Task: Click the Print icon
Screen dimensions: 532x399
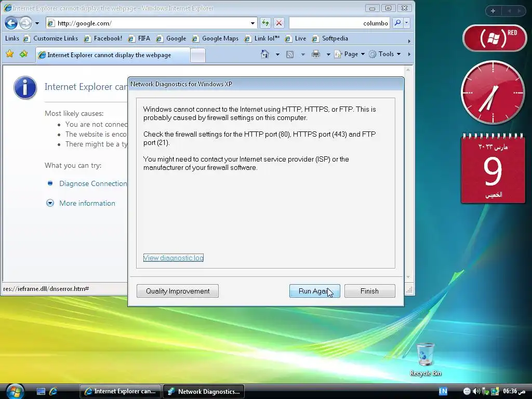Action: 315,54
